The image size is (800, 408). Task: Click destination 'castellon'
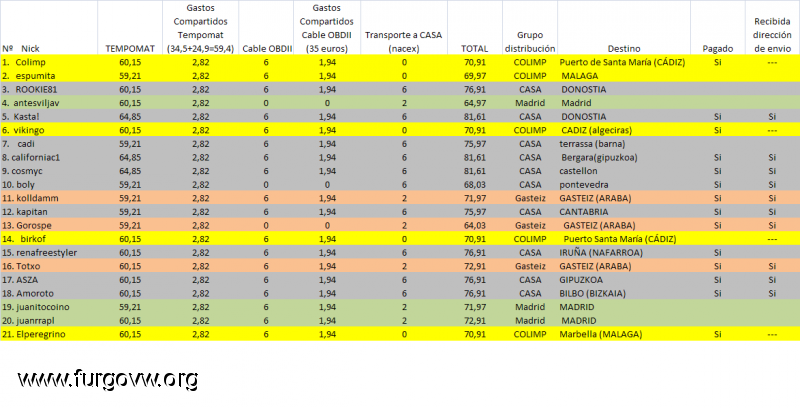pyautogui.click(x=579, y=171)
